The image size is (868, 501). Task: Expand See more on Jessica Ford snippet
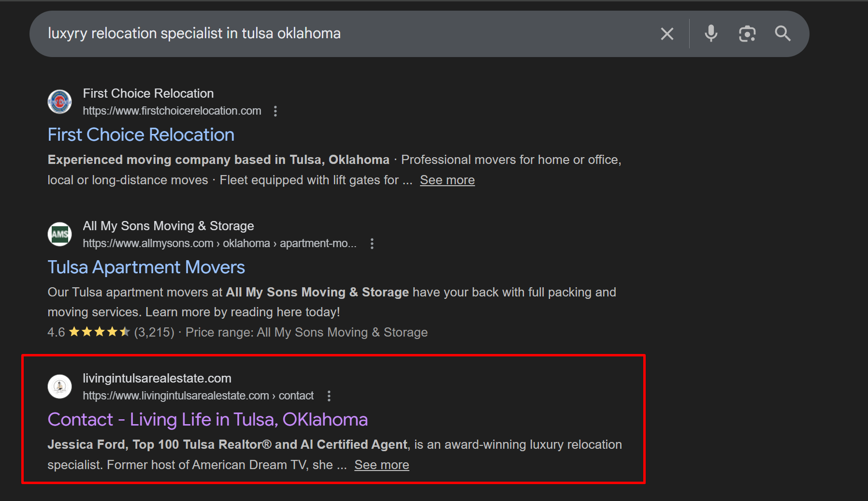tap(382, 465)
